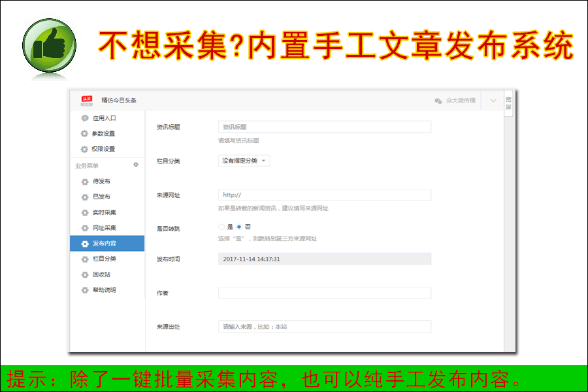Click the gear icon beside 权限设置

[x=84, y=149]
